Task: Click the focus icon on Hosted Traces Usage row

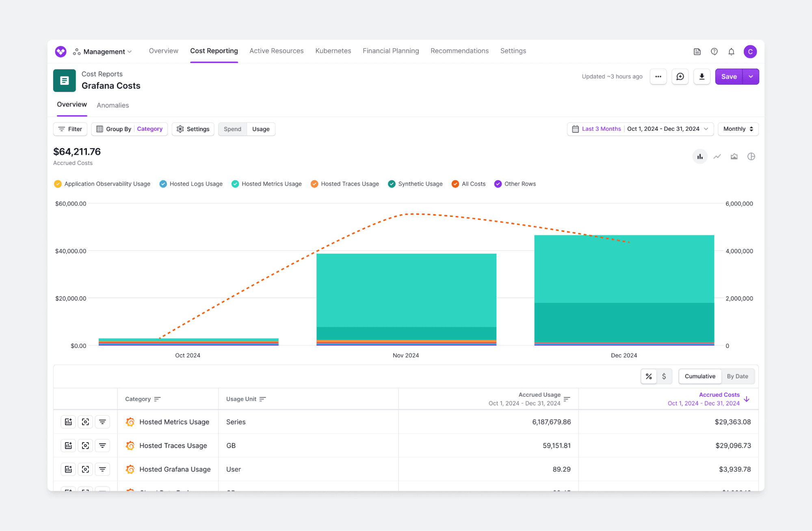Action: tap(85, 445)
